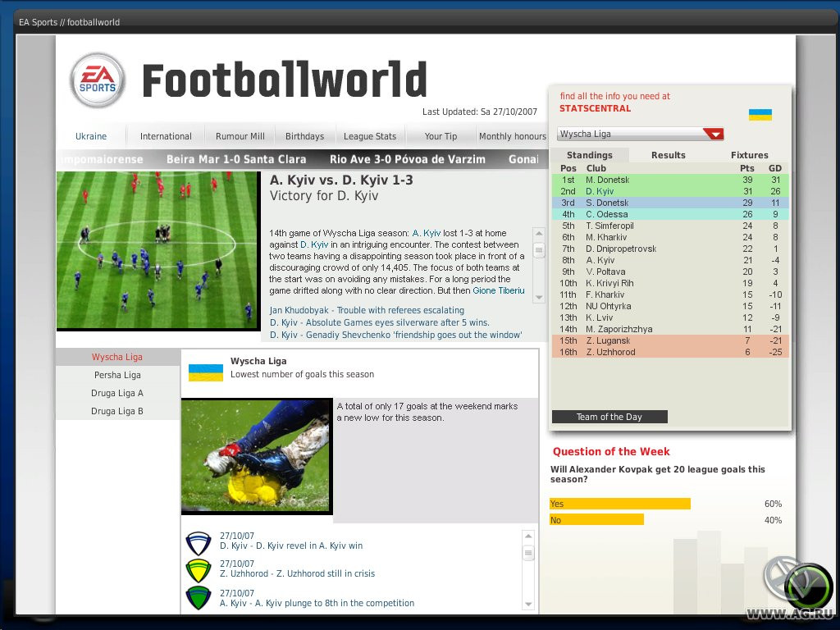Screen dimensions: 840x630
Task: Open Monthly honours tab
Action: [x=512, y=136]
